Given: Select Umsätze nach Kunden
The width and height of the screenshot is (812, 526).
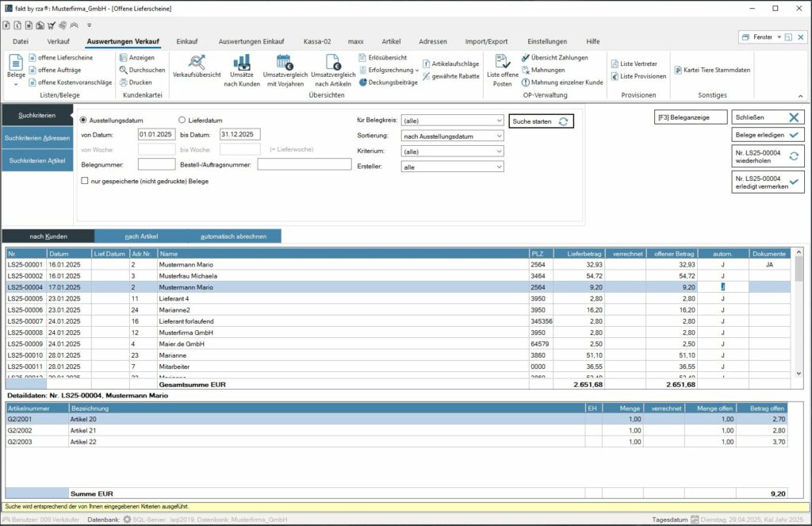Looking at the screenshot, I should [243, 69].
